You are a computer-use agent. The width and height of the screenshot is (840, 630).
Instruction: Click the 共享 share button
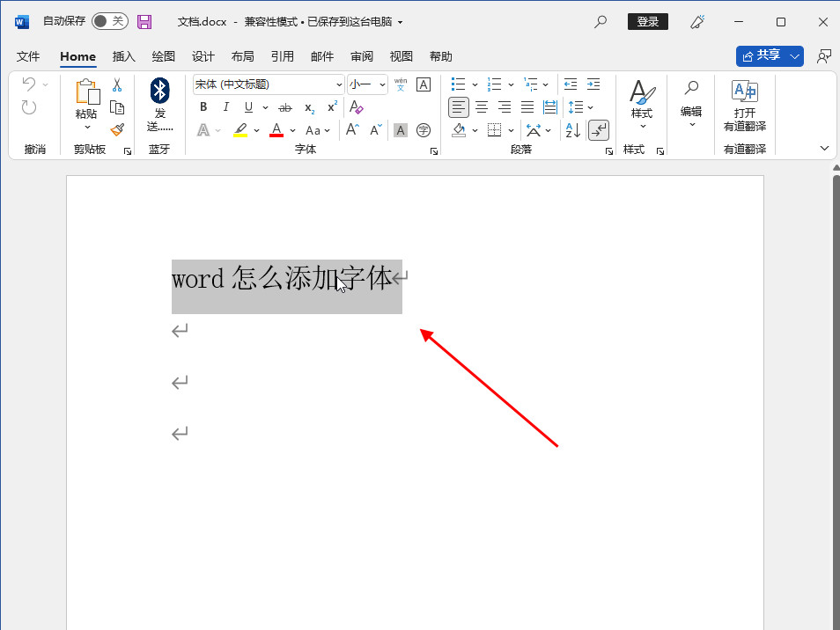click(x=762, y=55)
